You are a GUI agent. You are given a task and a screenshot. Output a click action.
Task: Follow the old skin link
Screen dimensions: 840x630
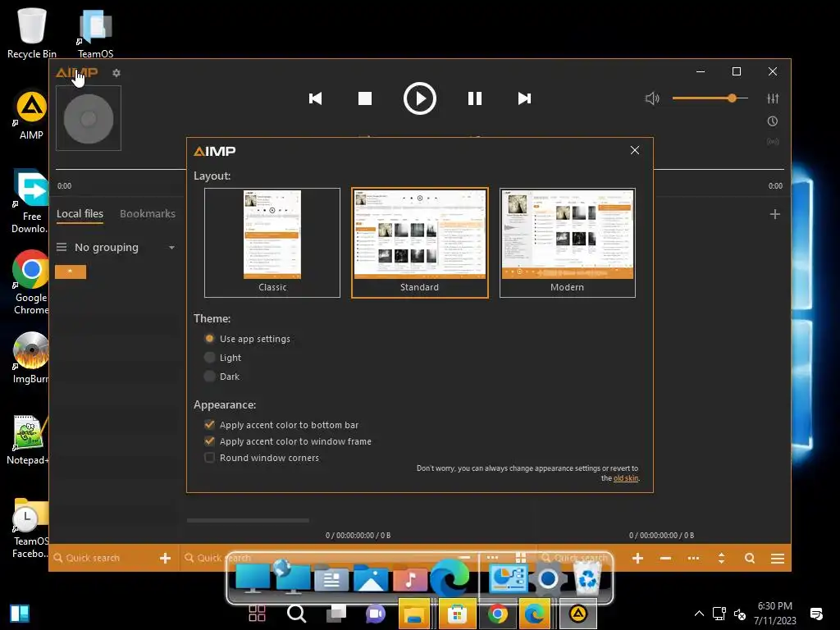coord(626,478)
